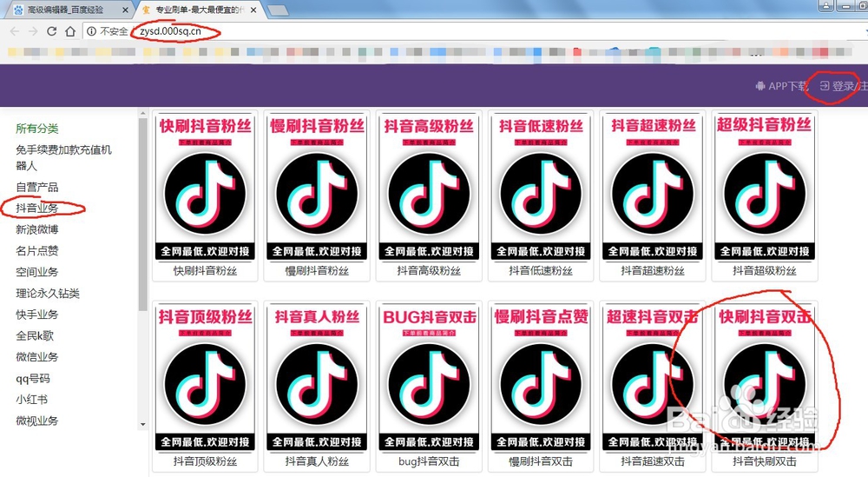The width and height of the screenshot is (868, 477).
Task: Click the 抖音超级粉丝 caption text
Action: pos(764,271)
